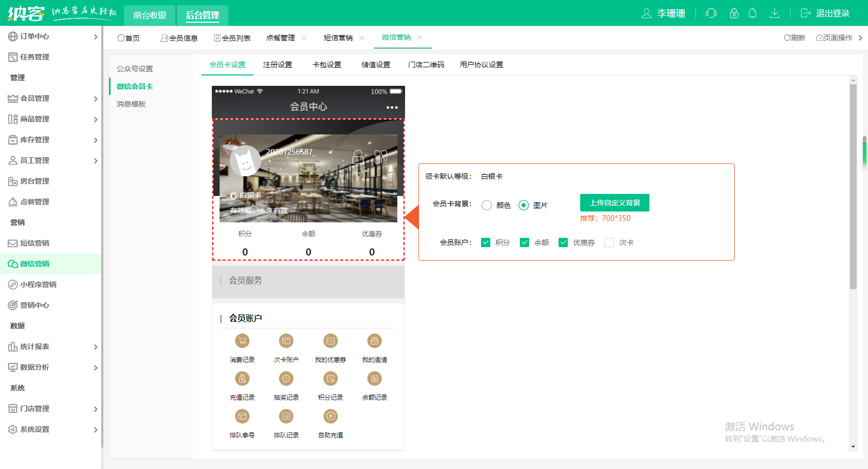Open the 充值记录 money bag icon
This screenshot has height=469, width=868.
(242, 379)
